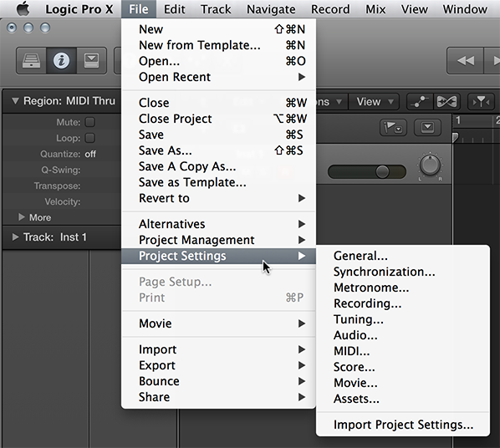This screenshot has width=500, height=448.
Task: Open Metronome... project settings
Action: click(403, 288)
